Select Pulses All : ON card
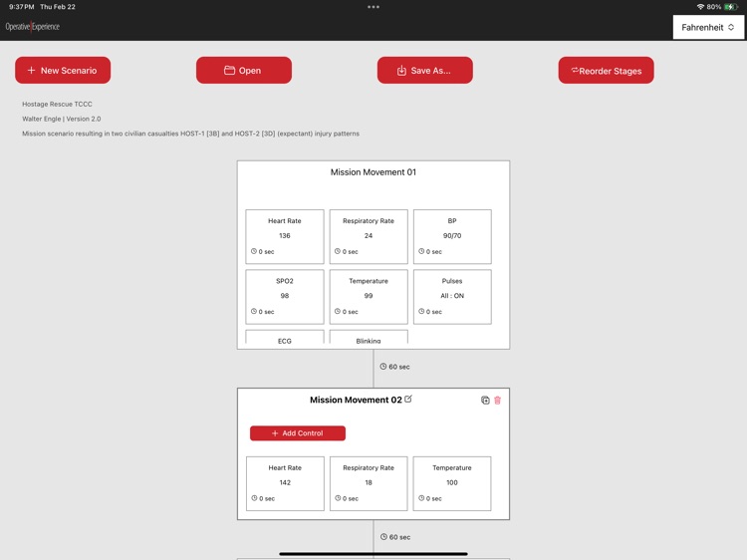747x560 pixels. coord(452,297)
